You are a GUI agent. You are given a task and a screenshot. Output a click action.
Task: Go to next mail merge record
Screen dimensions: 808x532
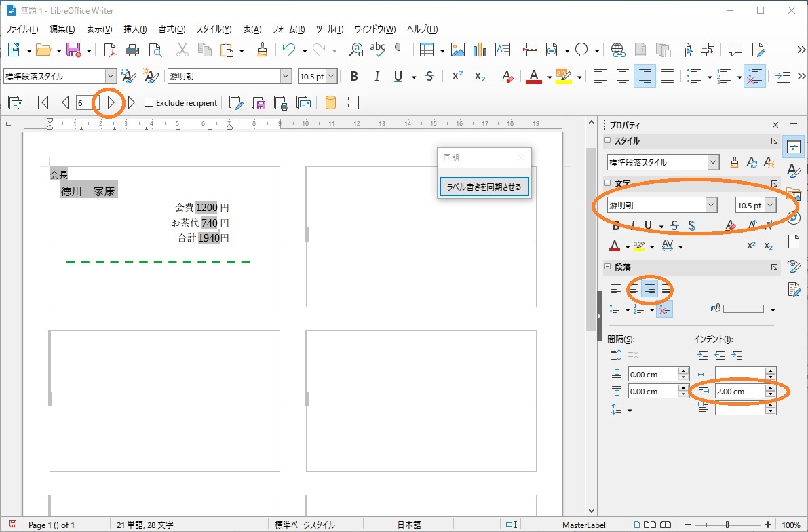tap(111, 102)
